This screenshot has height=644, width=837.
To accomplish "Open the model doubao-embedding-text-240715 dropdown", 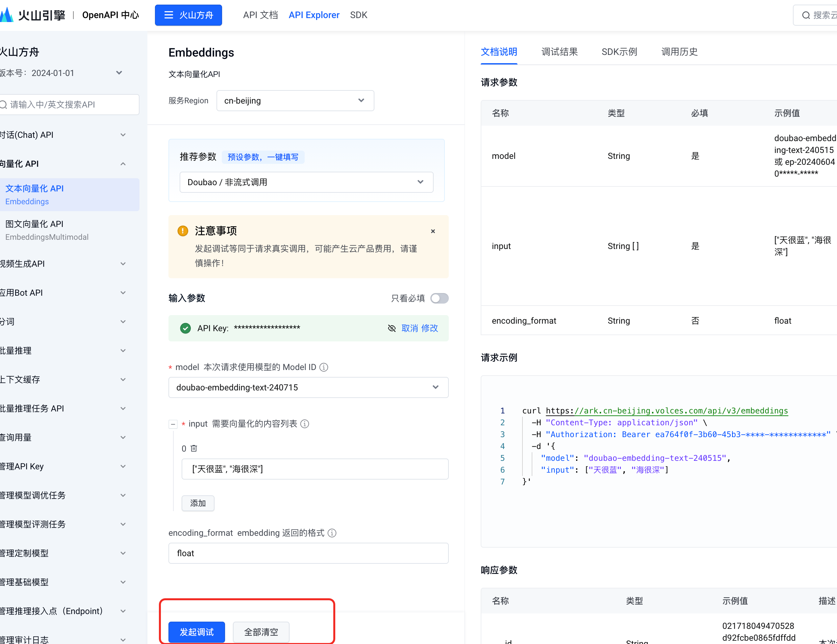I will pos(308,387).
